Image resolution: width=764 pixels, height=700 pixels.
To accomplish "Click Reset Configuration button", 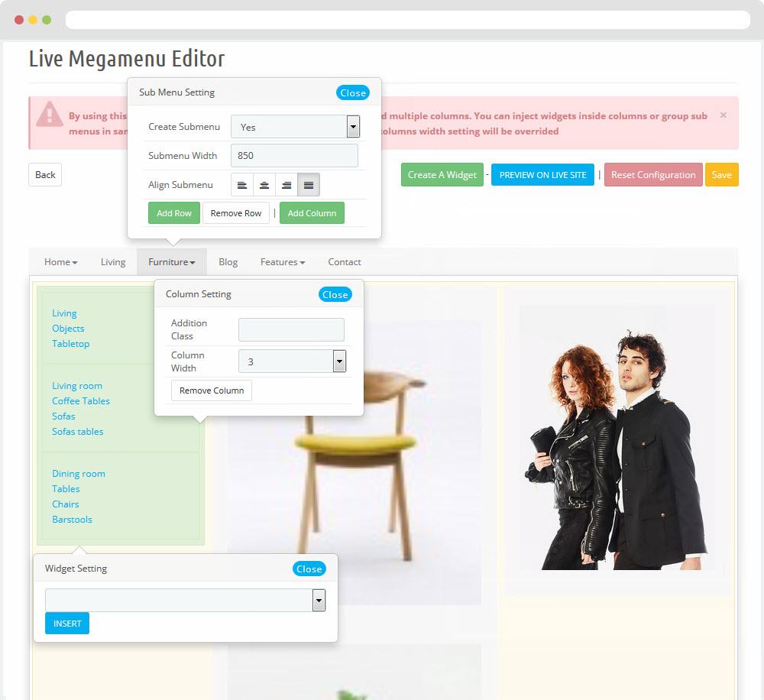I will click(653, 174).
